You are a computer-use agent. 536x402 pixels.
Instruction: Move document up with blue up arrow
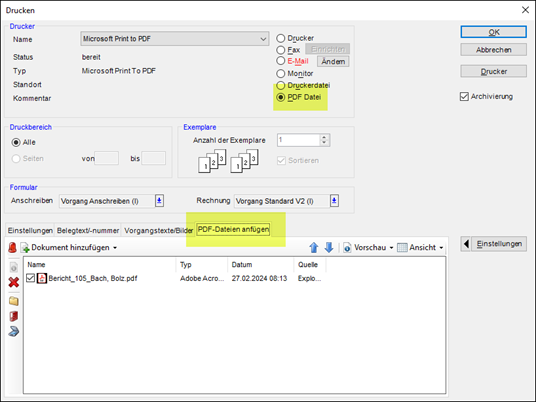click(x=313, y=247)
